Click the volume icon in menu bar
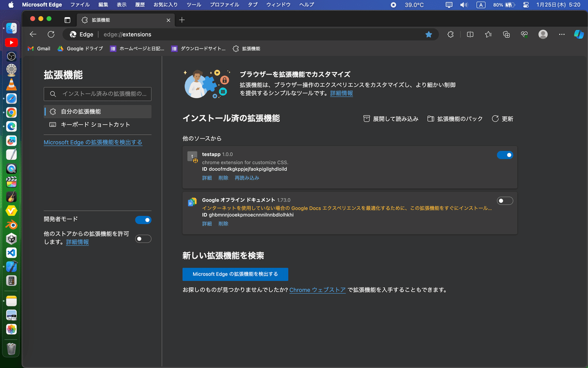 coord(464,5)
